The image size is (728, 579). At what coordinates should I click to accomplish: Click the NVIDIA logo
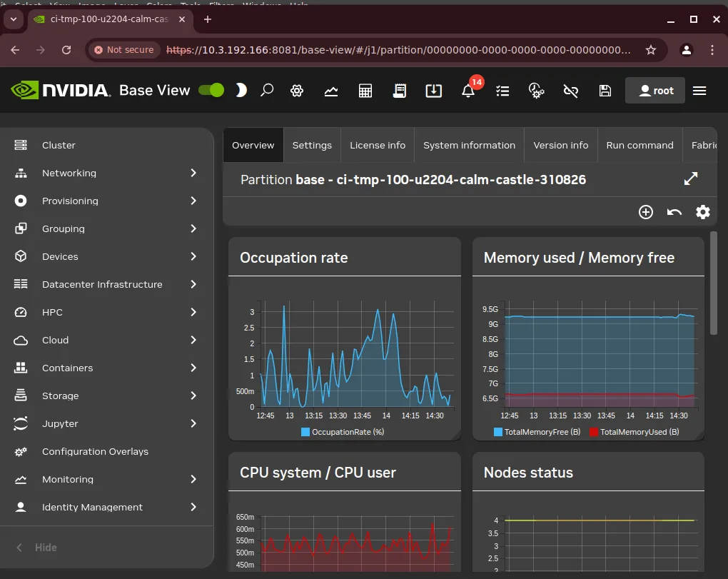(61, 90)
